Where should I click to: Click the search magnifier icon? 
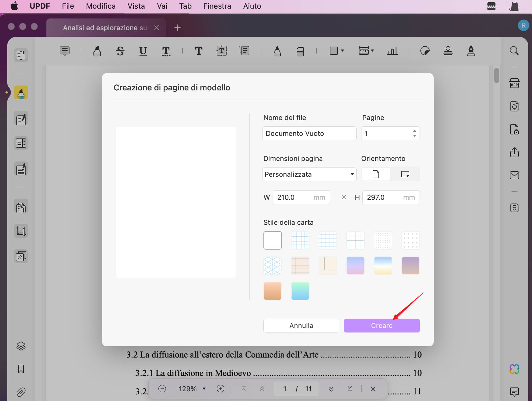click(514, 51)
